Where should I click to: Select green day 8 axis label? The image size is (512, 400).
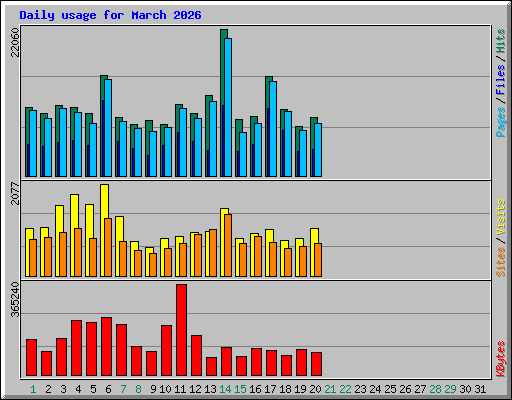click(138, 389)
